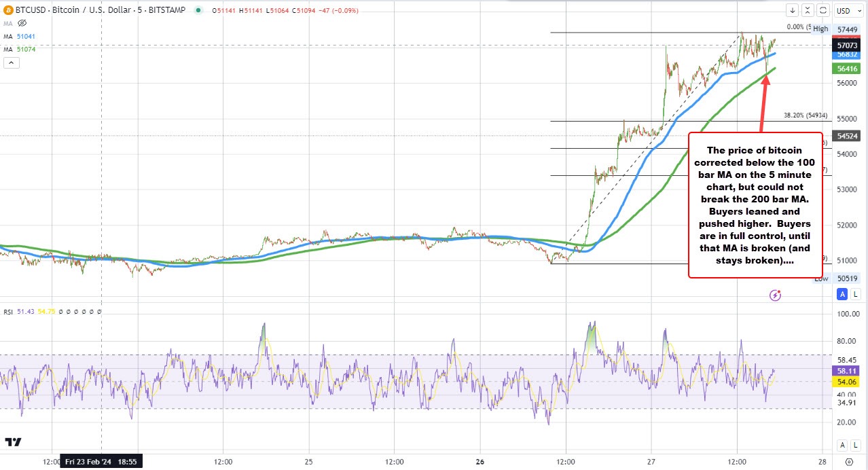Toggle Log scale L on RSI pane
This screenshot has height=470, width=868.
coord(856,445)
